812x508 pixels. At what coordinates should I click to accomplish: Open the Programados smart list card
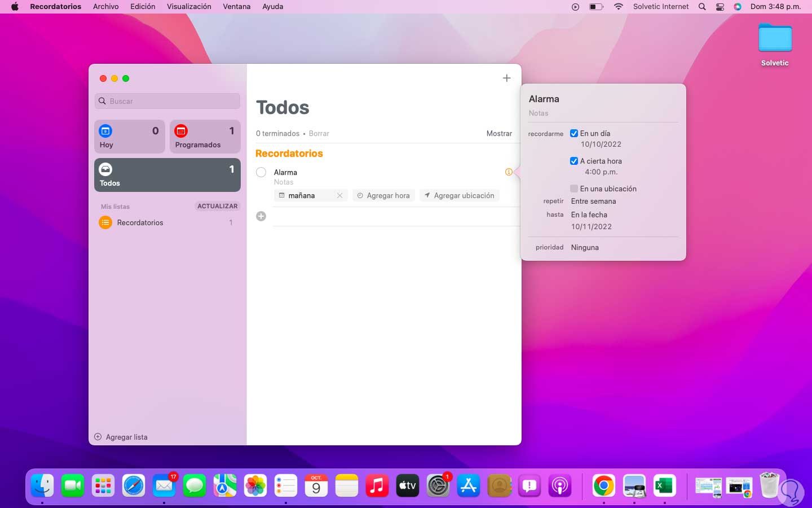click(x=205, y=137)
